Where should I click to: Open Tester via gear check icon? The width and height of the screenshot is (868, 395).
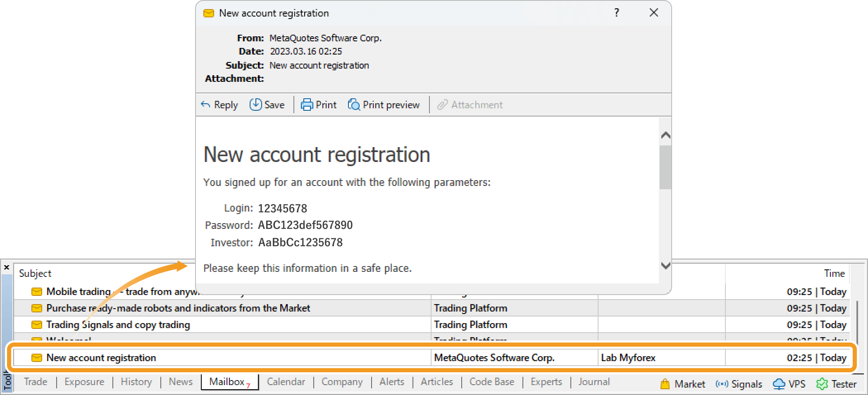(822, 384)
